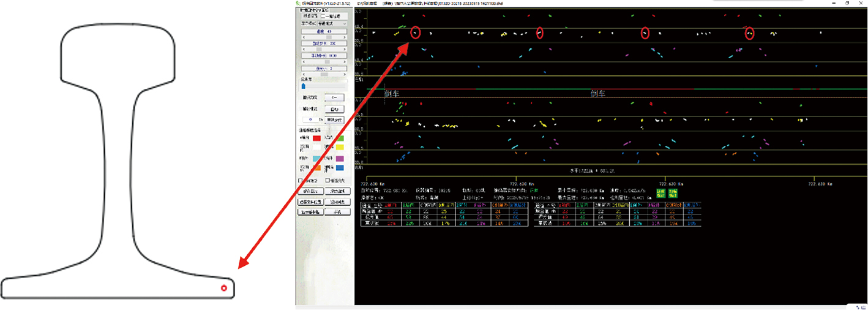This screenshot has width=868, height=310.
Task: Toggle right checkbox below color swatches
Action: [328, 180]
